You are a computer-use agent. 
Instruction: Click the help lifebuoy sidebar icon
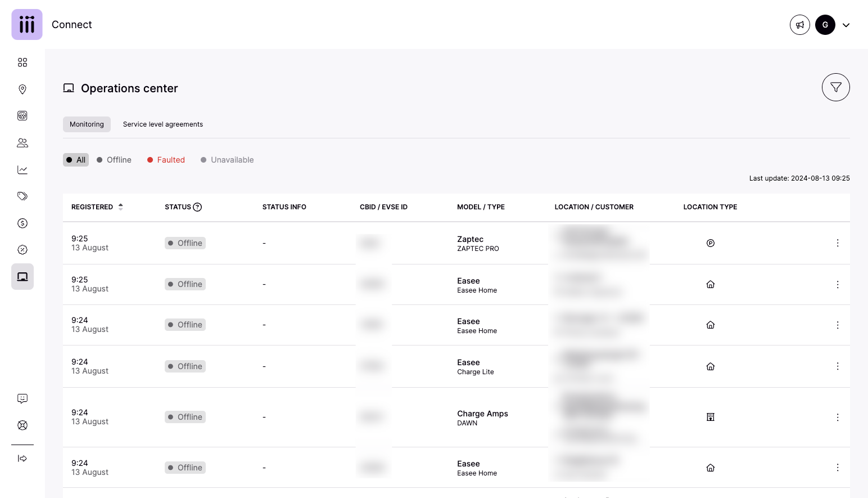[22, 425]
